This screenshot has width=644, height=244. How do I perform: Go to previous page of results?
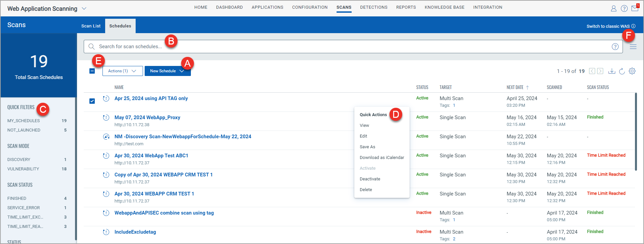pyautogui.click(x=592, y=71)
